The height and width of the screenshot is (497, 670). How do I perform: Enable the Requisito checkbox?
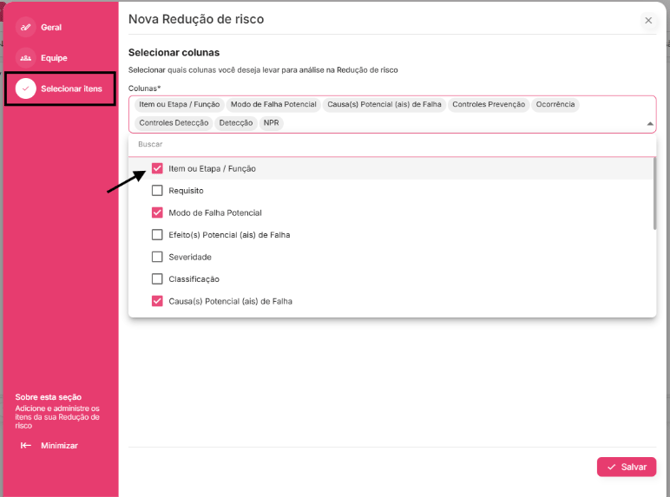coord(157,191)
